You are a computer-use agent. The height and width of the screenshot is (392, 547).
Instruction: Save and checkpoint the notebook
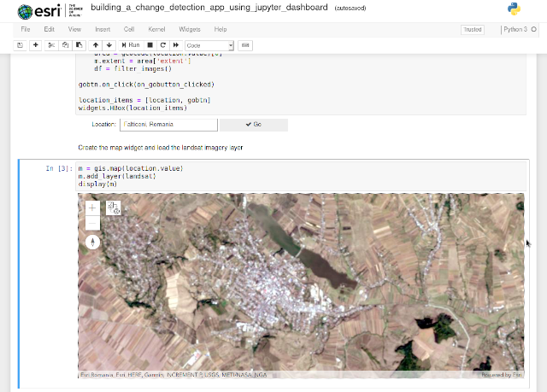click(20, 45)
